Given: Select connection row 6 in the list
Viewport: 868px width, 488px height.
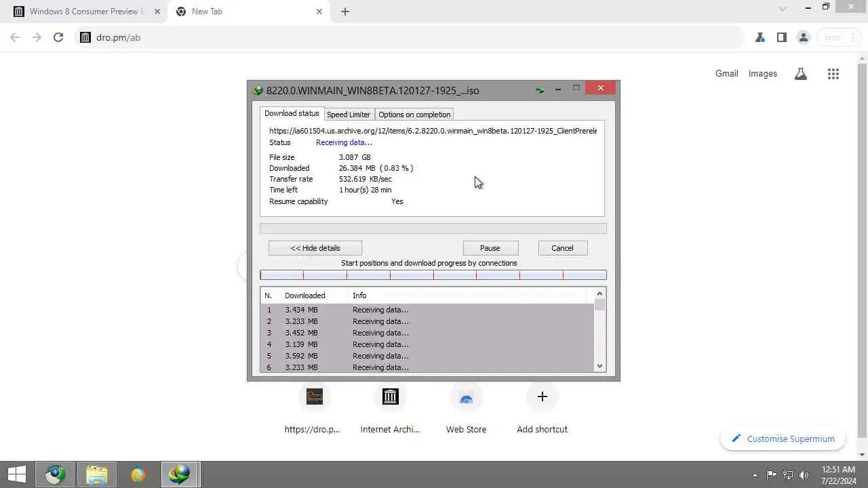Looking at the screenshot, I should (x=427, y=367).
